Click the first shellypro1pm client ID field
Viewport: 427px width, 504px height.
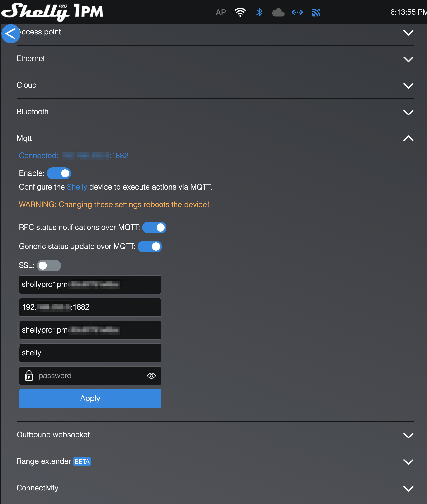[90, 285]
